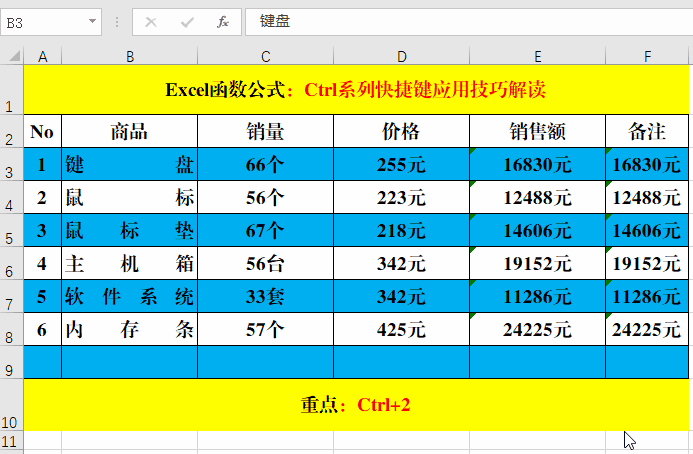Click '11286元' in the 备注 column

[x=647, y=296]
